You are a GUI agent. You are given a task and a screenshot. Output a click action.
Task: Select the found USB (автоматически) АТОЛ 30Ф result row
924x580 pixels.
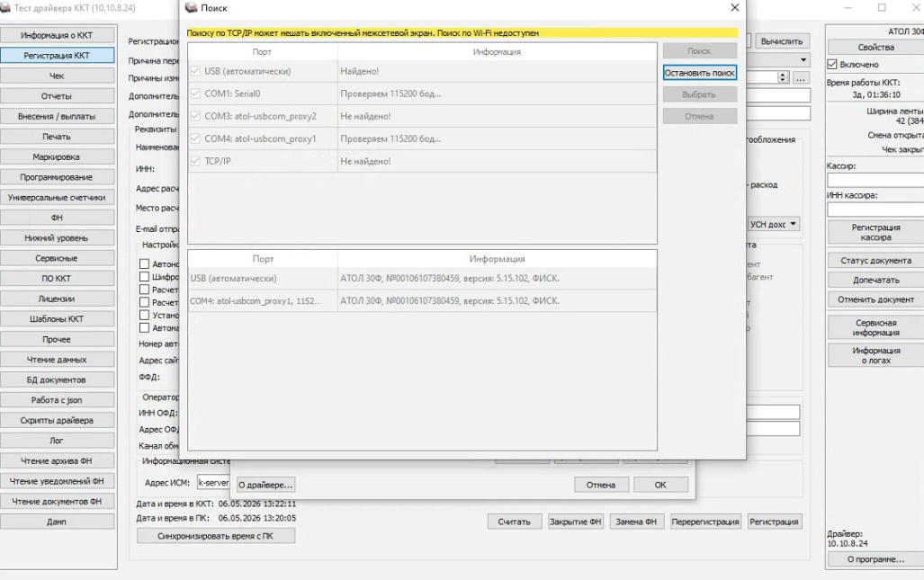[x=422, y=279]
